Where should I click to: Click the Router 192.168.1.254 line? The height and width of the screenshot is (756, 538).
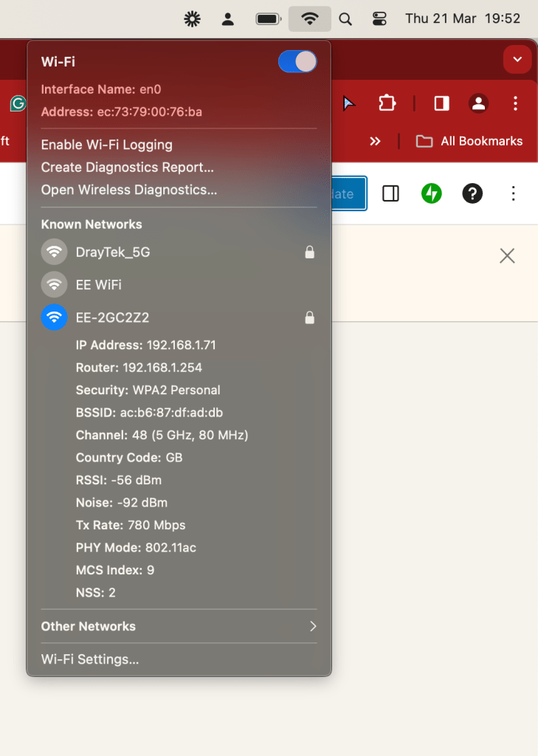click(139, 368)
